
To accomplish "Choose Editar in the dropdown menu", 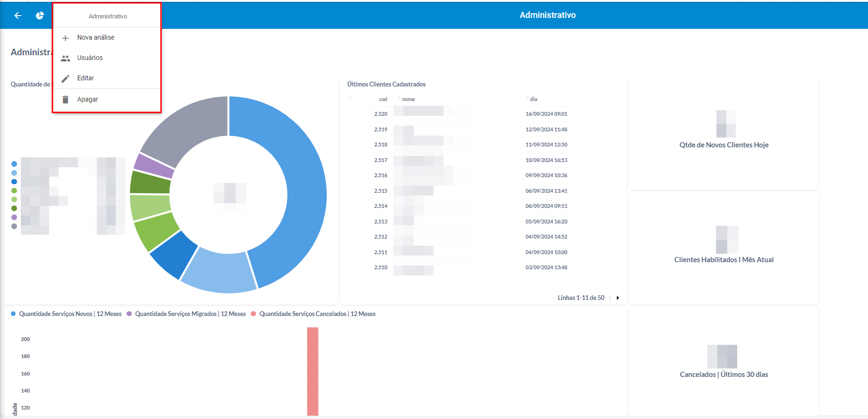I will click(x=107, y=78).
